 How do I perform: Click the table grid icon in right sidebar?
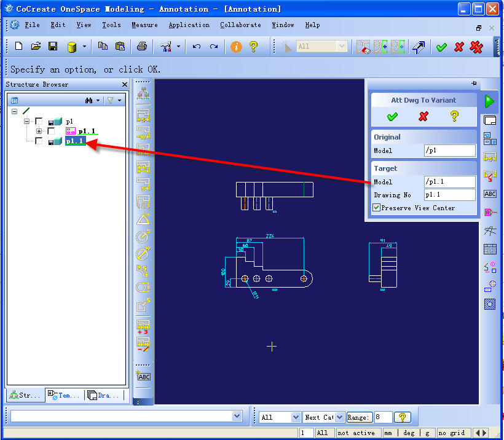pyautogui.click(x=490, y=249)
